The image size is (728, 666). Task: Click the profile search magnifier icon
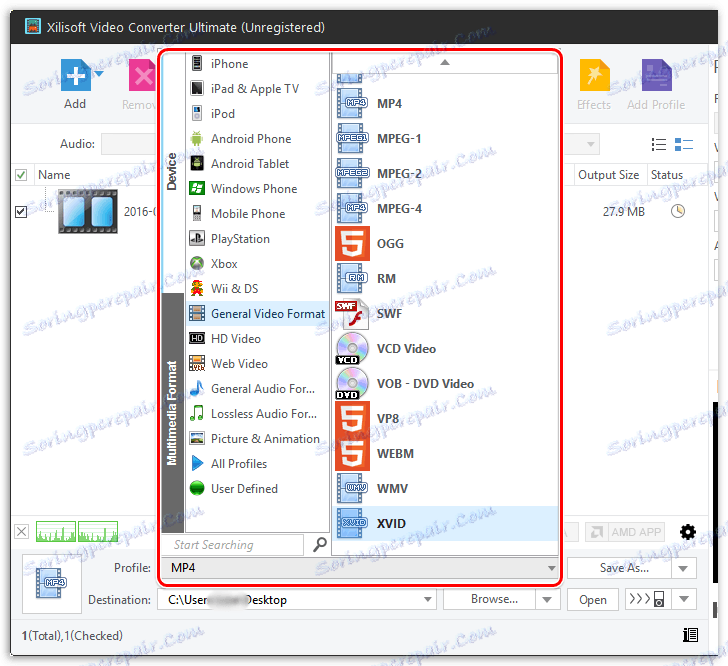319,545
